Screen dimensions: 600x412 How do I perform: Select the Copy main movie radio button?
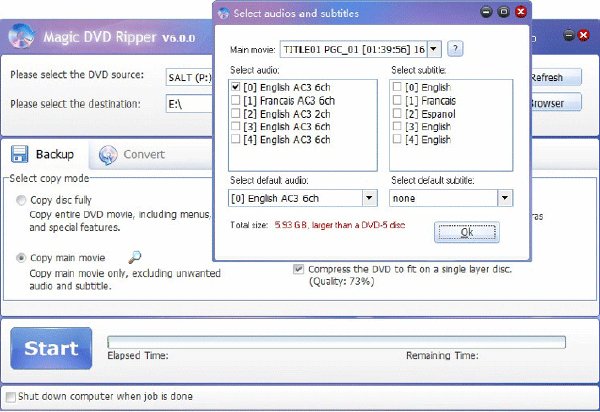tap(21, 258)
